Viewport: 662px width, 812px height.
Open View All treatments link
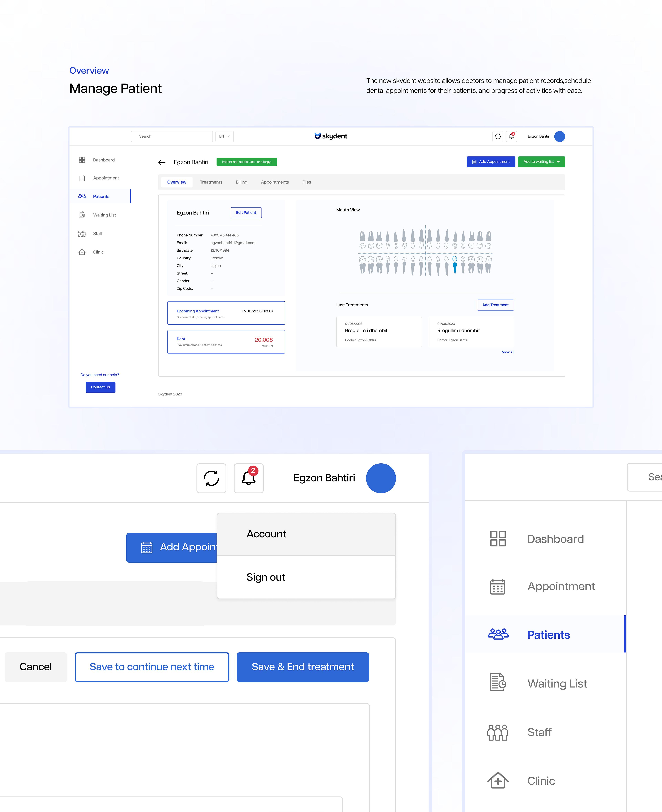tap(508, 352)
